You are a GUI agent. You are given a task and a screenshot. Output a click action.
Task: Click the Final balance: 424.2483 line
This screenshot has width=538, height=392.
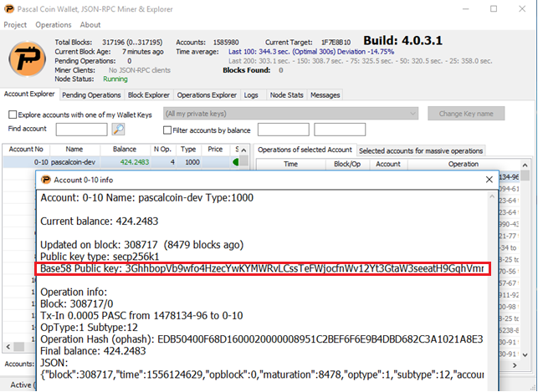tap(93, 351)
